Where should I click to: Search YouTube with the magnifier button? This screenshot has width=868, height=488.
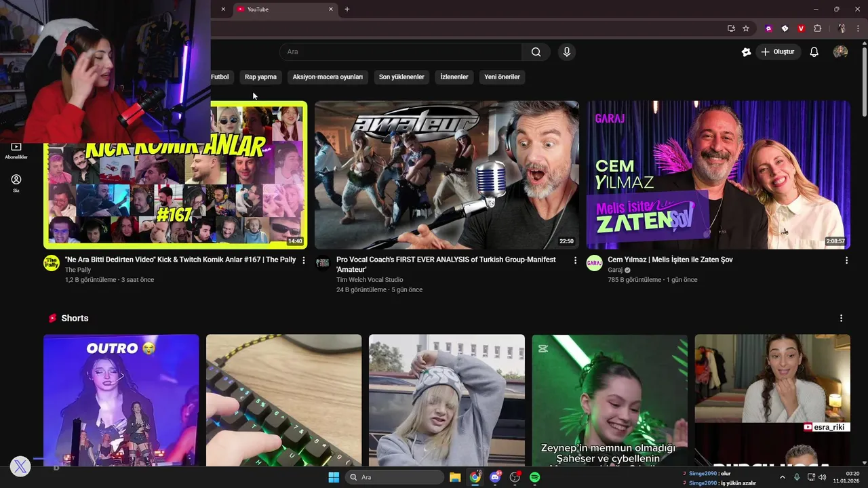point(536,52)
